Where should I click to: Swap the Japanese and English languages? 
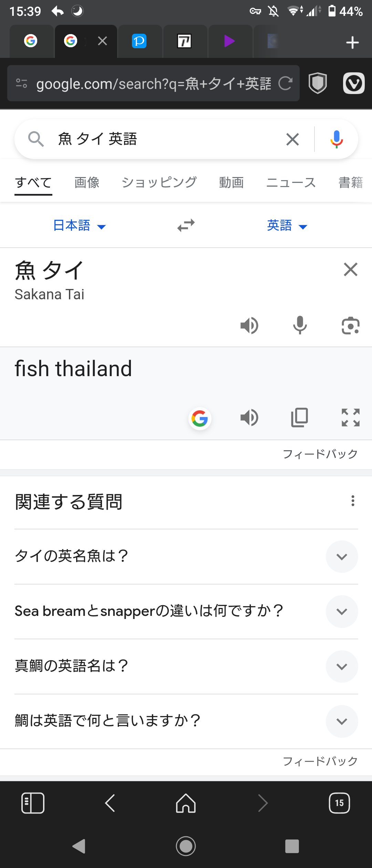tap(186, 226)
